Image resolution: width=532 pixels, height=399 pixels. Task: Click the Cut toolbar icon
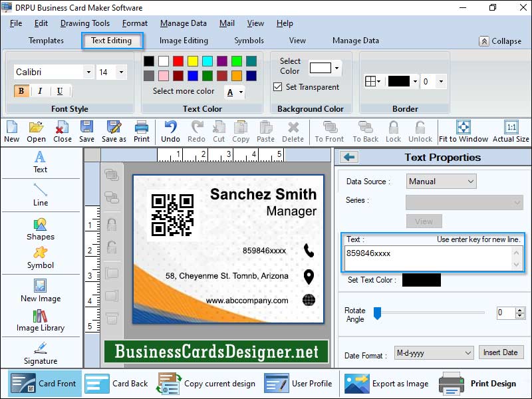click(219, 132)
